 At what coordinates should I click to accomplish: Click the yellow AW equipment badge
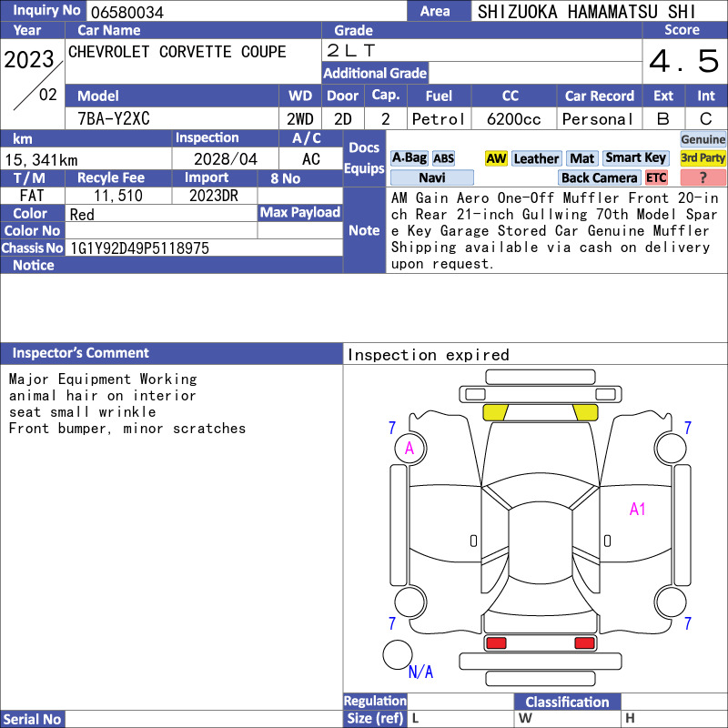[x=496, y=158]
